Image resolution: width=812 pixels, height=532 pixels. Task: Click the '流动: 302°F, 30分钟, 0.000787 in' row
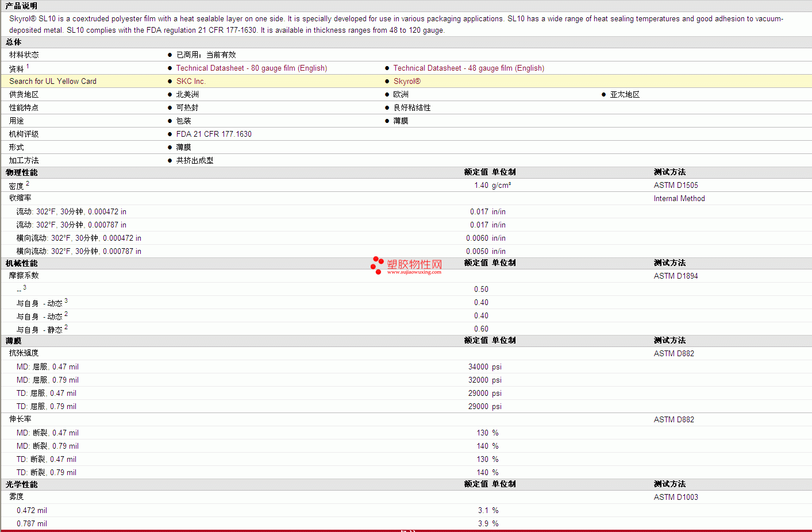point(71,225)
